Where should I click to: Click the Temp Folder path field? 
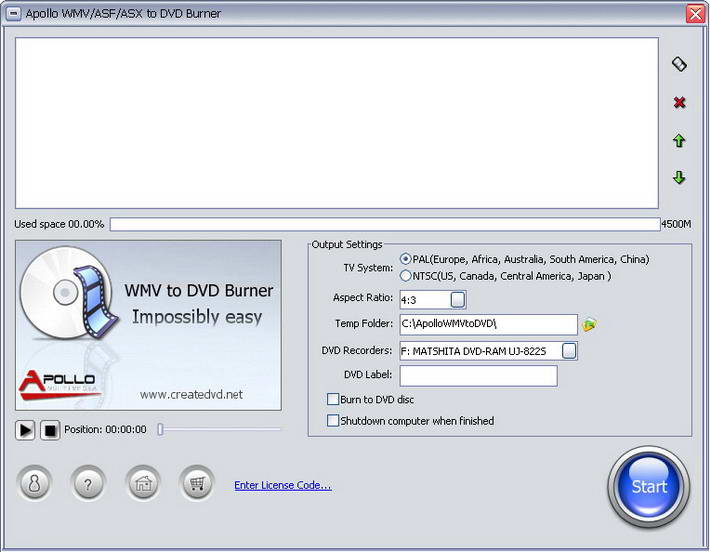click(489, 324)
